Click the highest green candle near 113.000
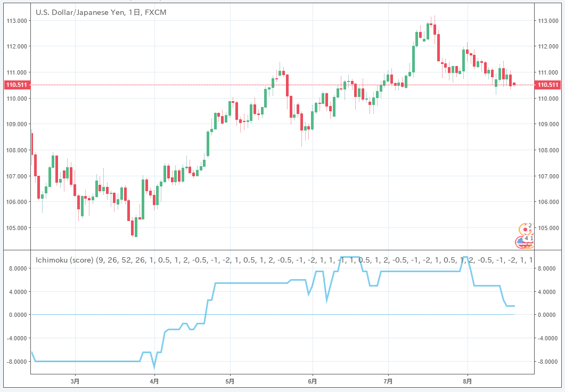Viewport: 565px width, 392px height. coord(428,31)
